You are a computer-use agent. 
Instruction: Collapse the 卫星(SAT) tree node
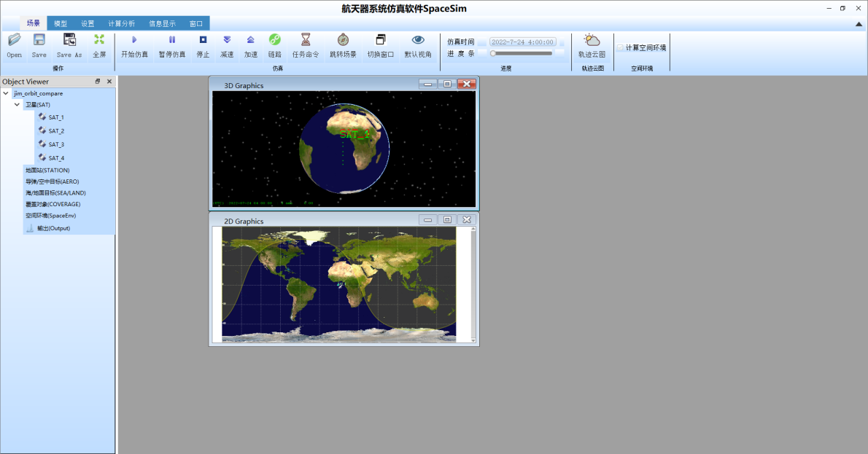(x=18, y=104)
